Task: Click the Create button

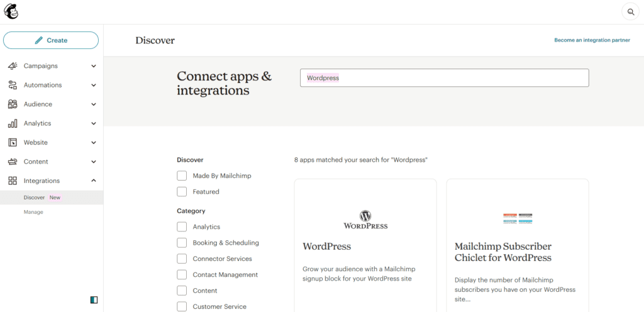Action: pos(51,40)
